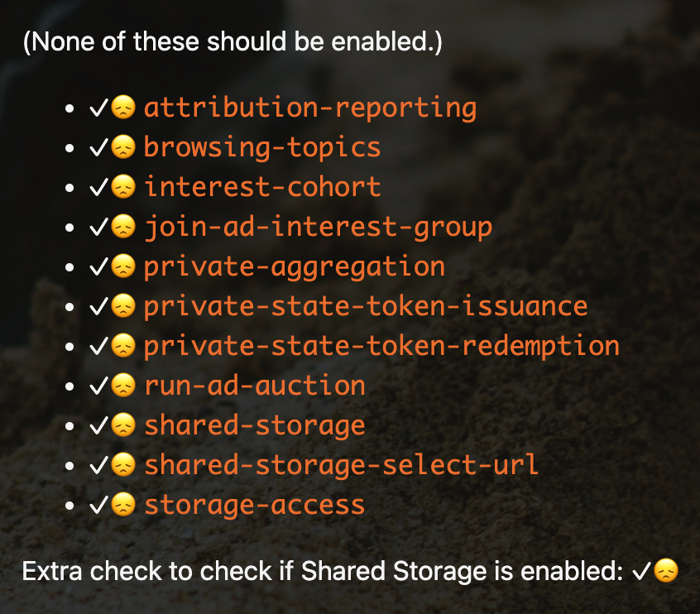The width and height of the screenshot is (700, 614).
Task: Select the join-ad-interest-group link
Action: pyautogui.click(x=318, y=227)
